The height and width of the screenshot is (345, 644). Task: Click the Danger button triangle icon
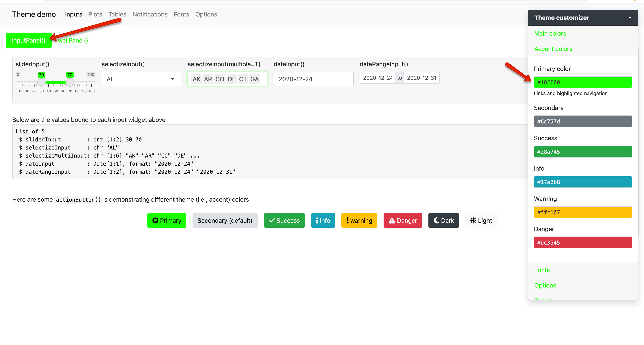pos(392,220)
